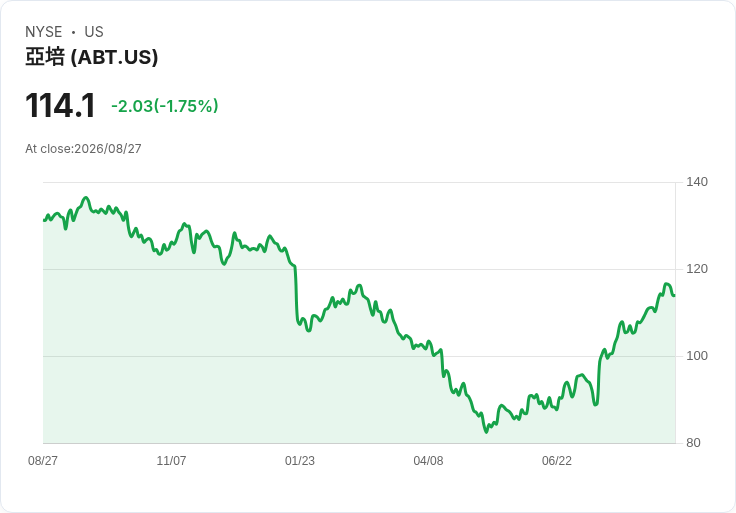Click the US market region label

click(x=94, y=32)
